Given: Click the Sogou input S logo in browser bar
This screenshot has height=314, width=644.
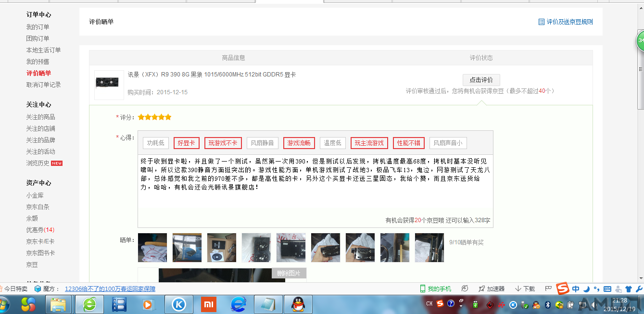Looking at the screenshot, I should 563,289.
